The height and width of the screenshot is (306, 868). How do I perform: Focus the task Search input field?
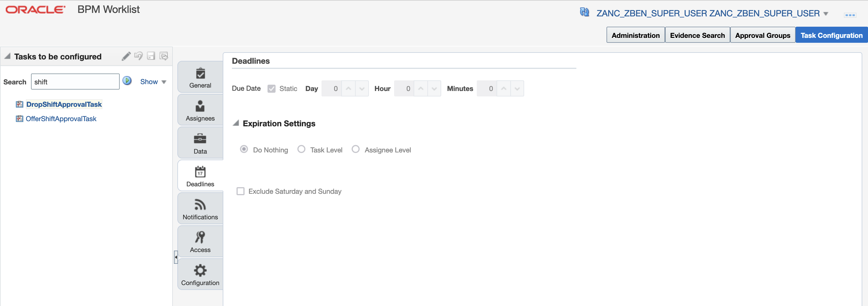75,82
